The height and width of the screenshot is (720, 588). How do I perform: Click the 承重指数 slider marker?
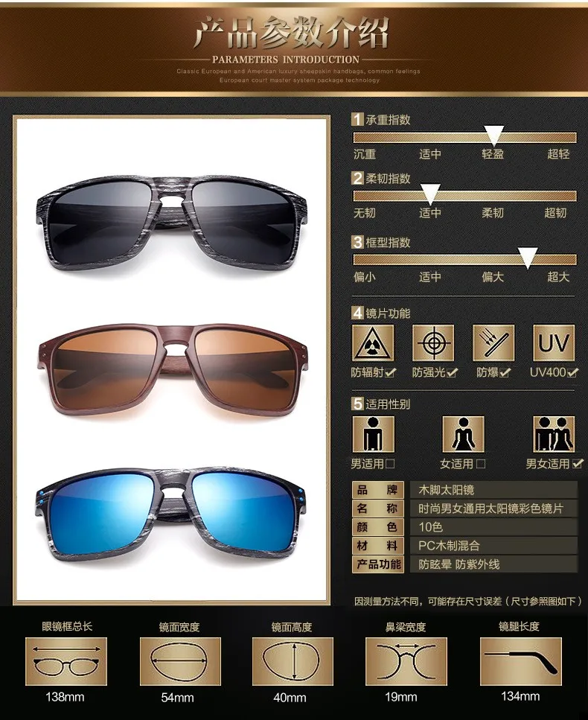click(x=494, y=136)
